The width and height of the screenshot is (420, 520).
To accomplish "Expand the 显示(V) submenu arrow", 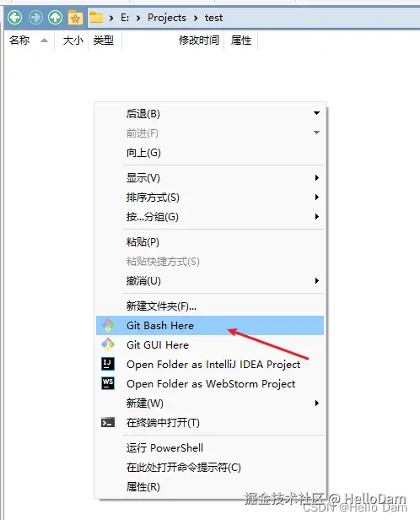I will [317, 178].
